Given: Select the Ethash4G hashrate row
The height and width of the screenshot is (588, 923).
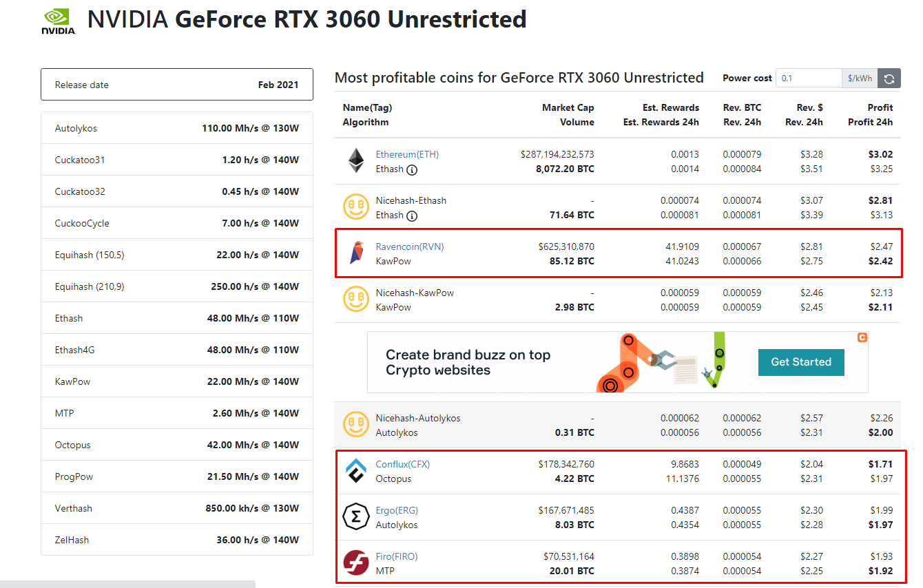Looking at the screenshot, I should (177, 350).
